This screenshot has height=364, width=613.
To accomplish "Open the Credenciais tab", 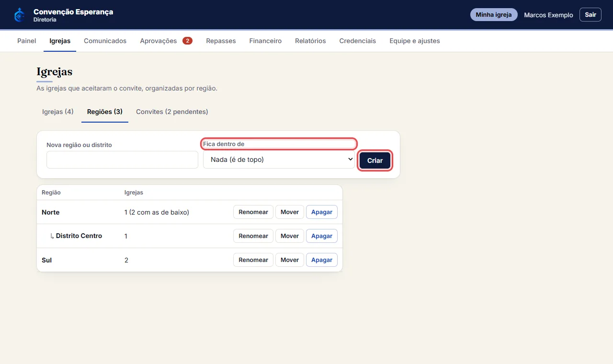I will [358, 41].
